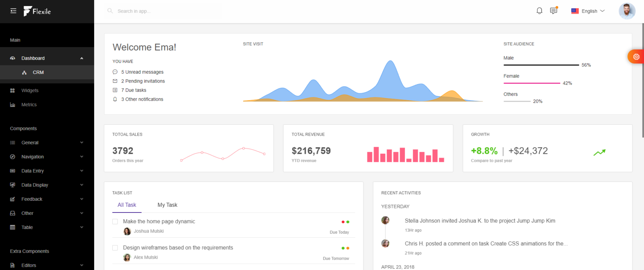
Task: Click the Total Revenue bar chart
Action: (x=405, y=155)
